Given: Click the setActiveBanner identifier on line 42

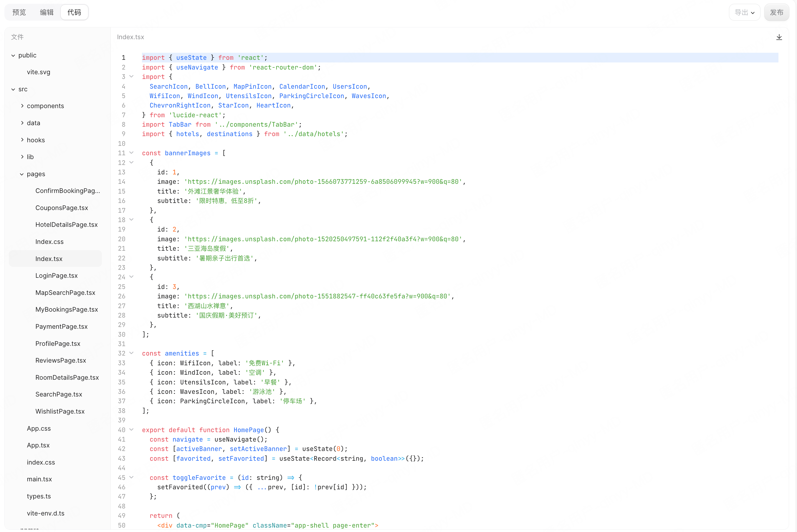Looking at the screenshot, I should [258, 449].
